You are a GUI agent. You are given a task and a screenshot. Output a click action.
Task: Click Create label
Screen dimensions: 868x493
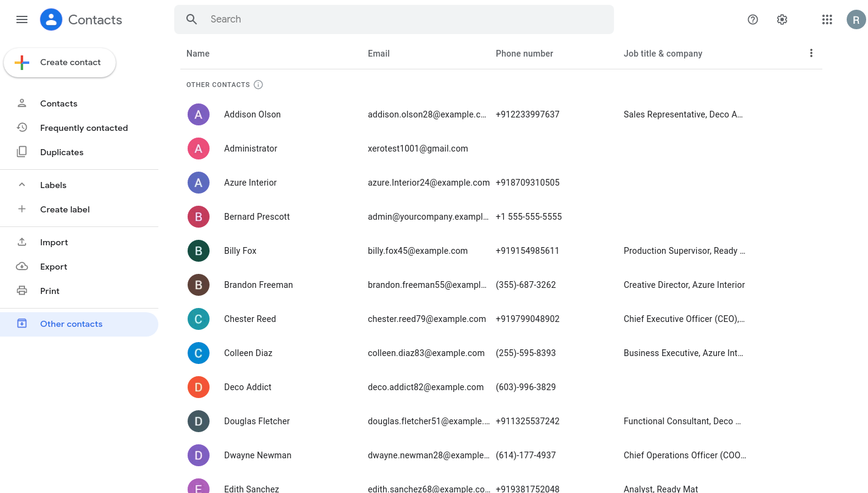65,209
